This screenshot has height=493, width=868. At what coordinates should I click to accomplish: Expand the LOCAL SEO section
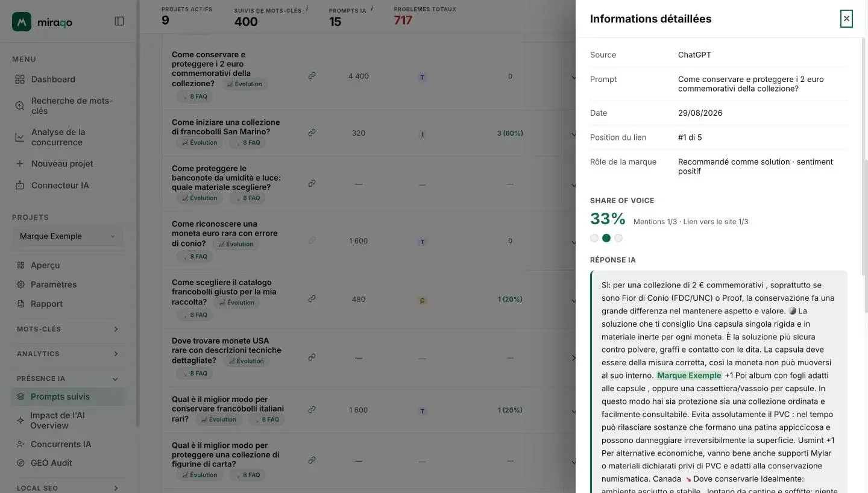(68, 488)
